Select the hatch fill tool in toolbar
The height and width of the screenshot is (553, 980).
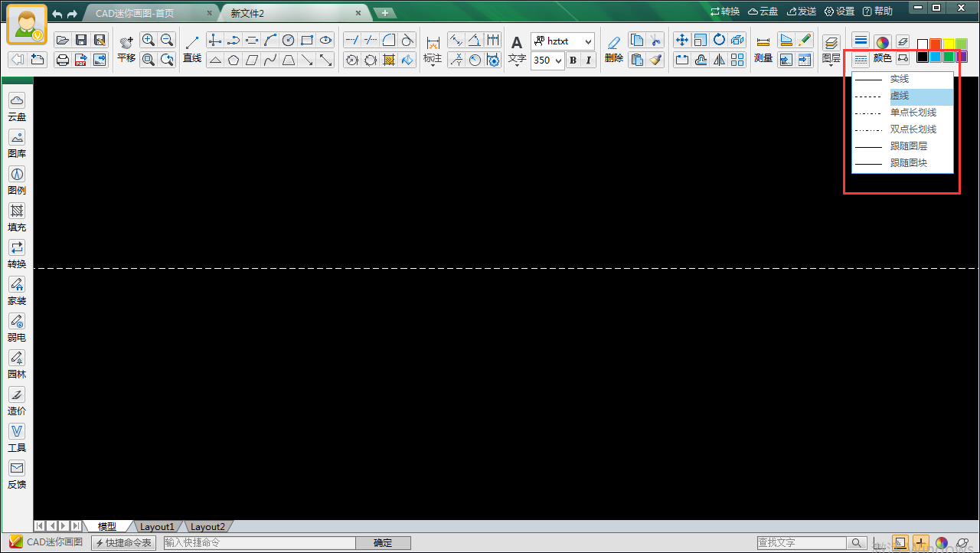tap(389, 60)
